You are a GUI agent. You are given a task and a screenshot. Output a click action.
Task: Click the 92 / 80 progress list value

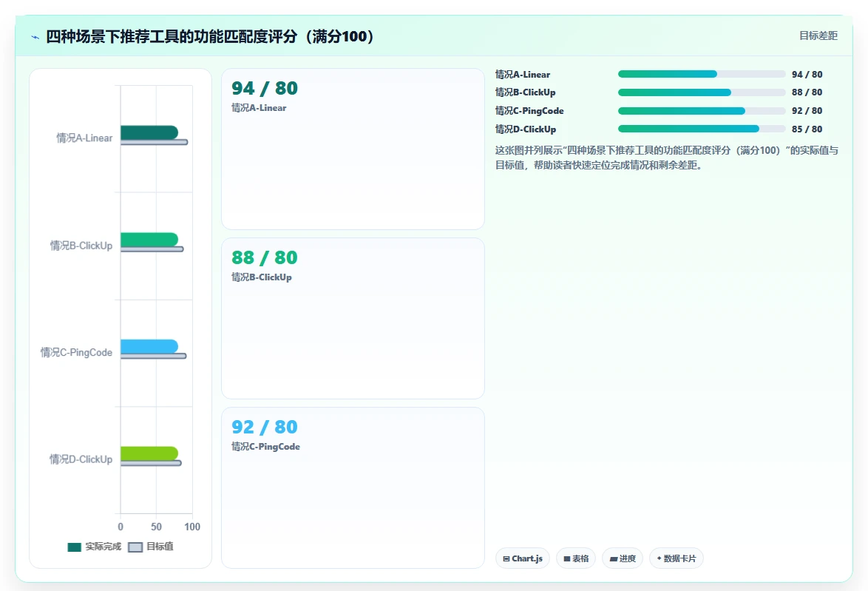807,111
